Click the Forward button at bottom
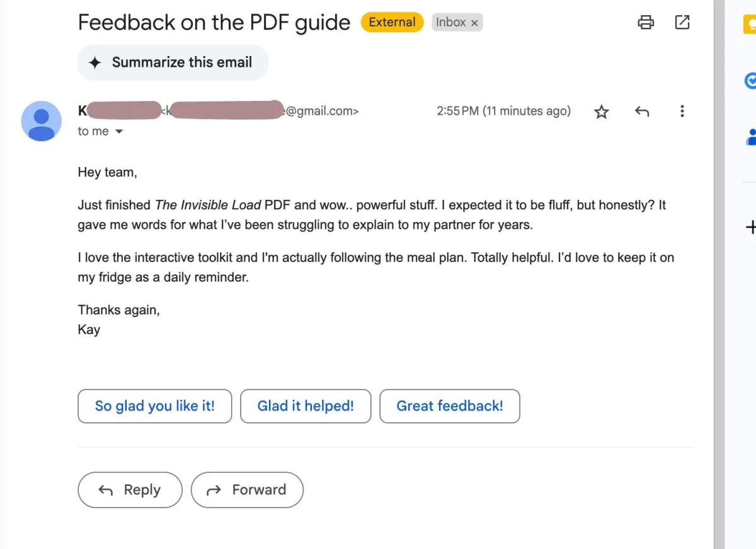Screen dimensions: 756x549 pos(247,490)
